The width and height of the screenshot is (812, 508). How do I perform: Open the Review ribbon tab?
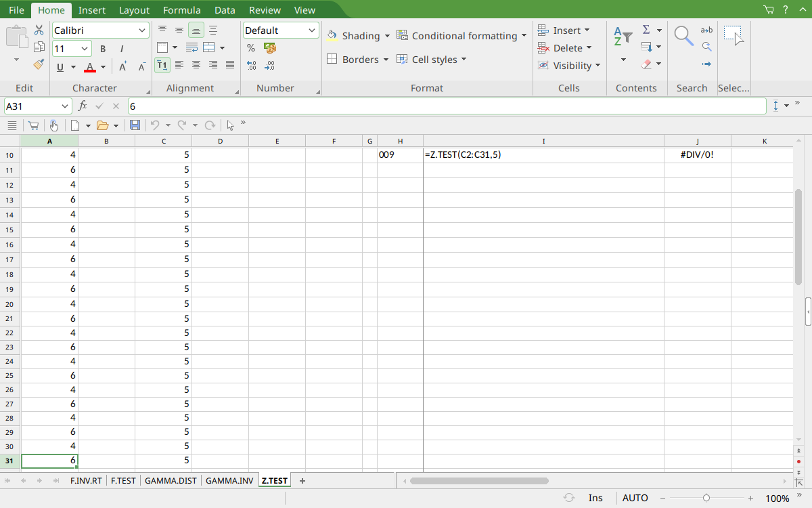pos(265,10)
